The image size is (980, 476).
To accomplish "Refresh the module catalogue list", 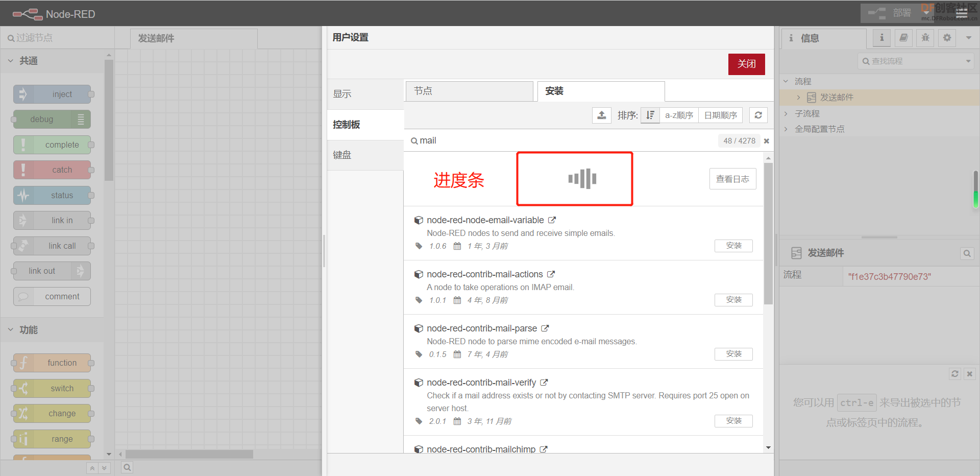I will [758, 115].
